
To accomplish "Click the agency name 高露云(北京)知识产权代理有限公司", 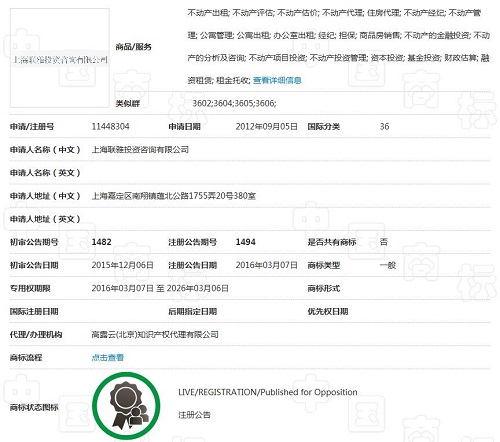I will click(x=155, y=334).
